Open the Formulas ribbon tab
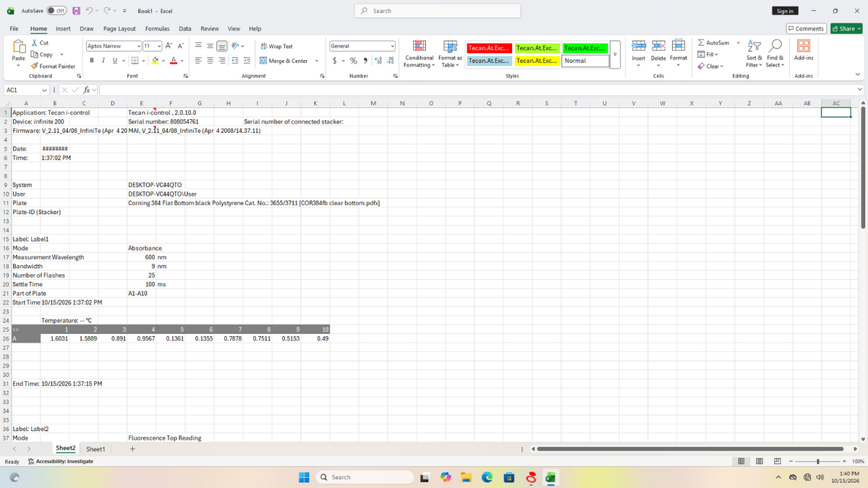Image resolution: width=868 pixels, height=488 pixels. 158,28
